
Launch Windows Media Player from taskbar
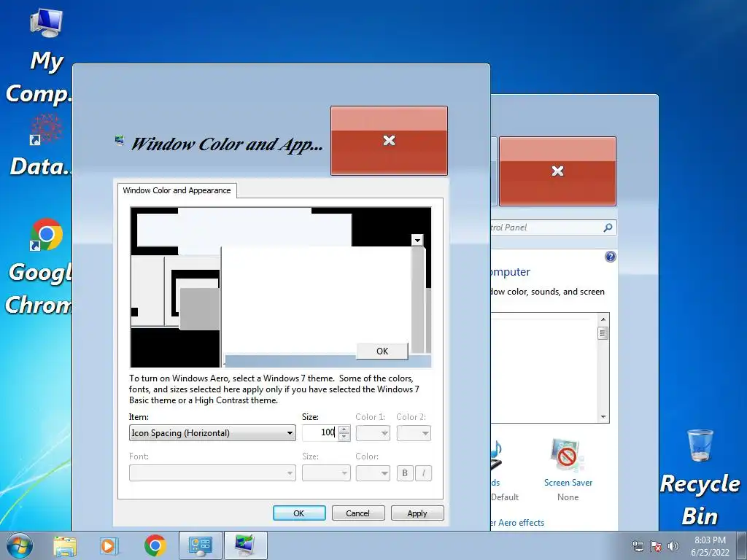109,545
